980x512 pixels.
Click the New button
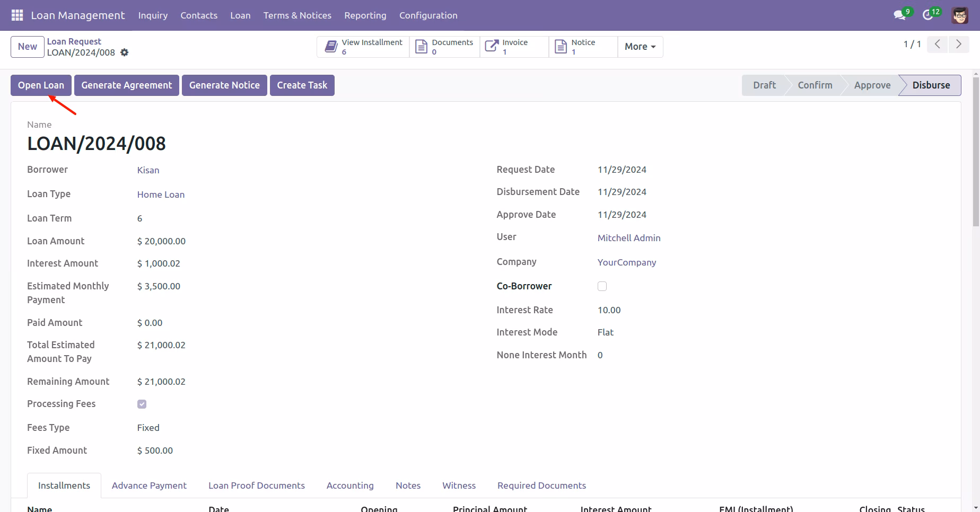point(28,47)
